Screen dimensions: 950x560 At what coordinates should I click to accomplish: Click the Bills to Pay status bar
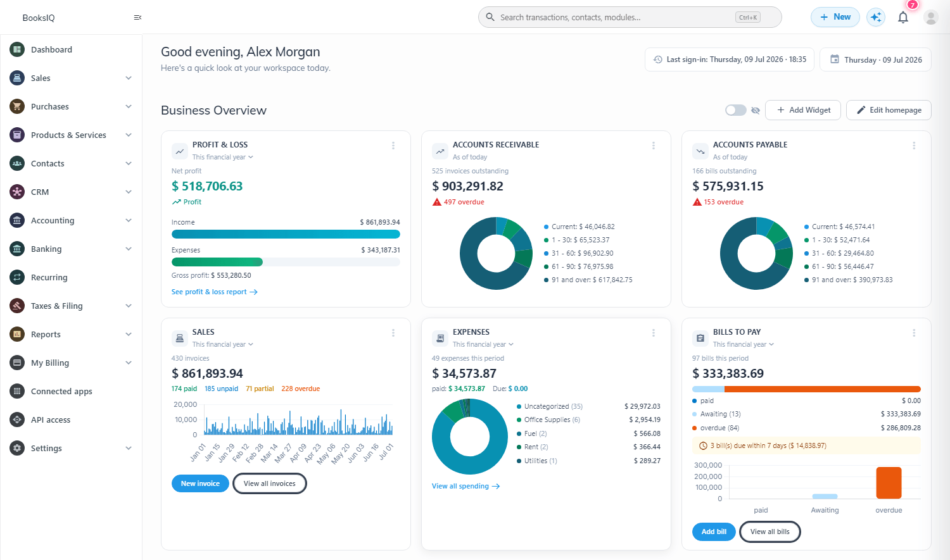coord(806,389)
